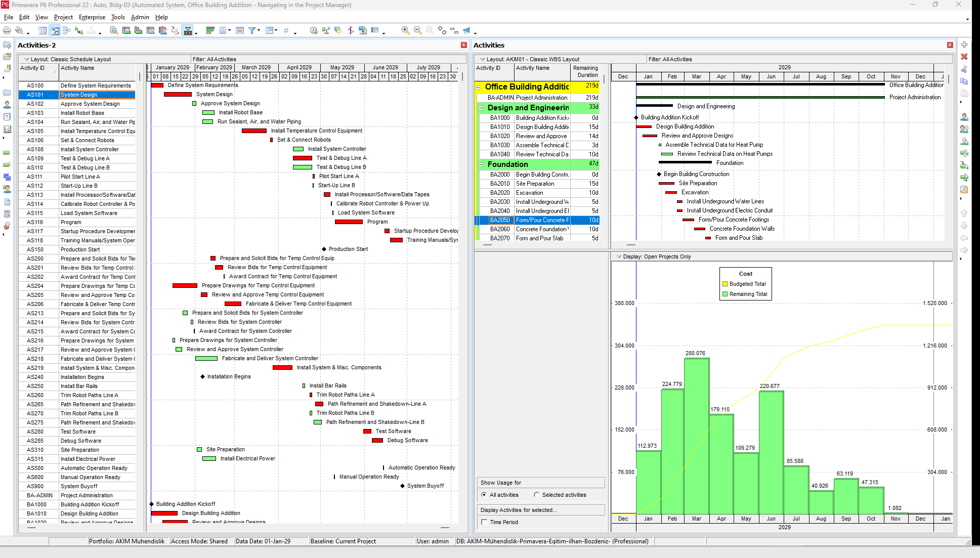Image resolution: width=980 pixels, height=558 pixels.
Task: Open the Enterprise menu
Action: [92, 17]
